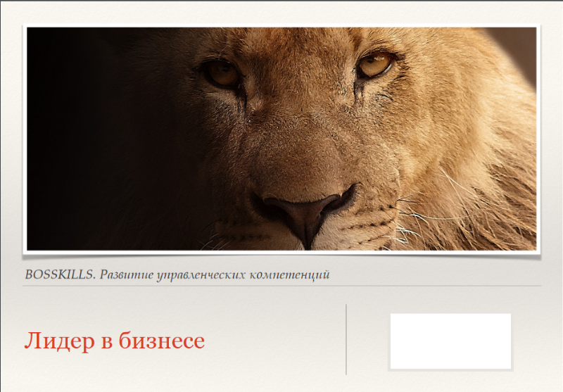Screen dimensions: 563x392
Task: Click the word Лидер in the title
Action: pos(59,341)
